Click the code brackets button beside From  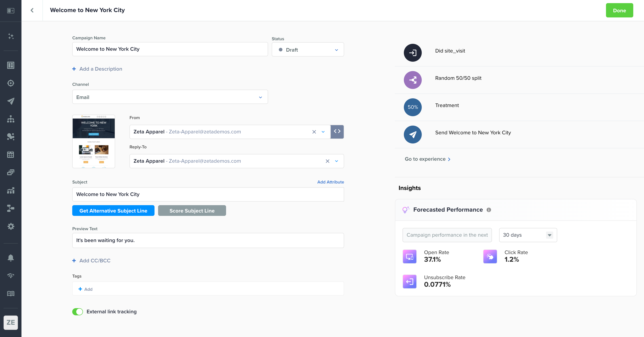(x=337, y=131)
